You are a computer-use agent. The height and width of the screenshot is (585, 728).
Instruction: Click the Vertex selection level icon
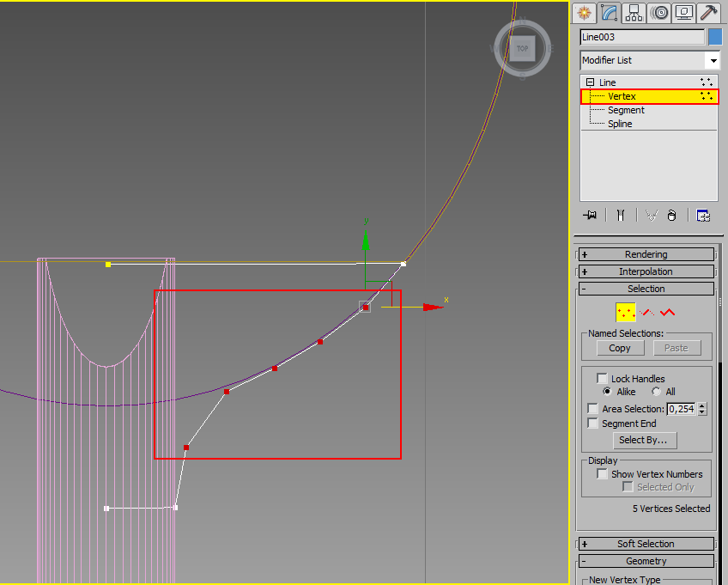[625, 312]
